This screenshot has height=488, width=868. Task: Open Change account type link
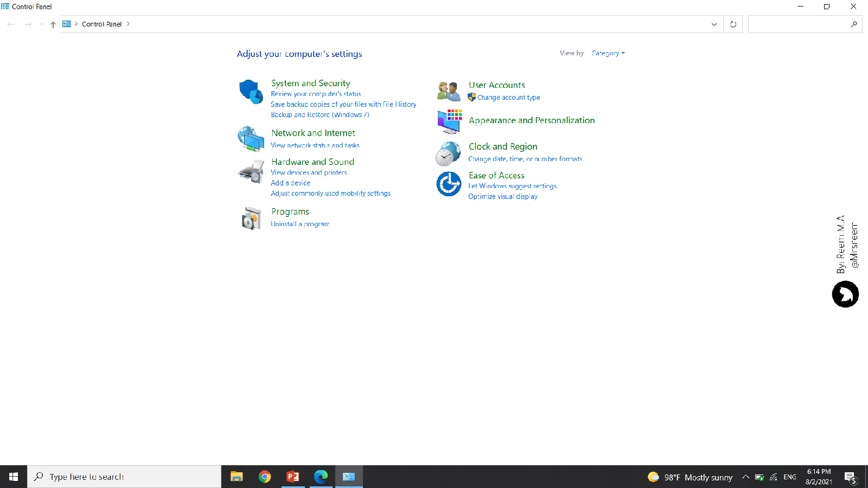click(508, 98)
